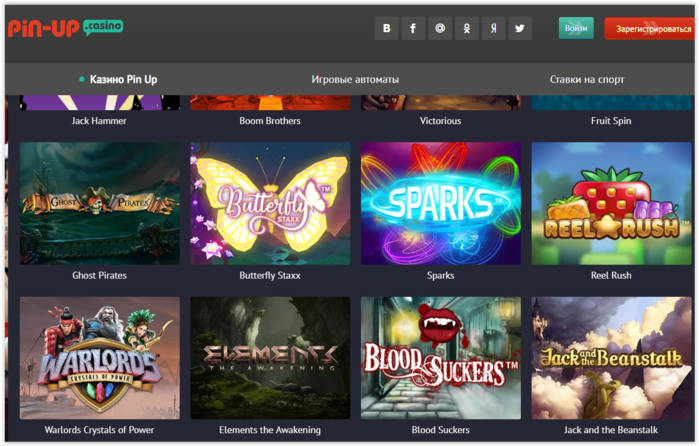The image size is (699, 446).
Task: Open the Warlords Crystals of Power thumbnail
Action: point(100,358)
